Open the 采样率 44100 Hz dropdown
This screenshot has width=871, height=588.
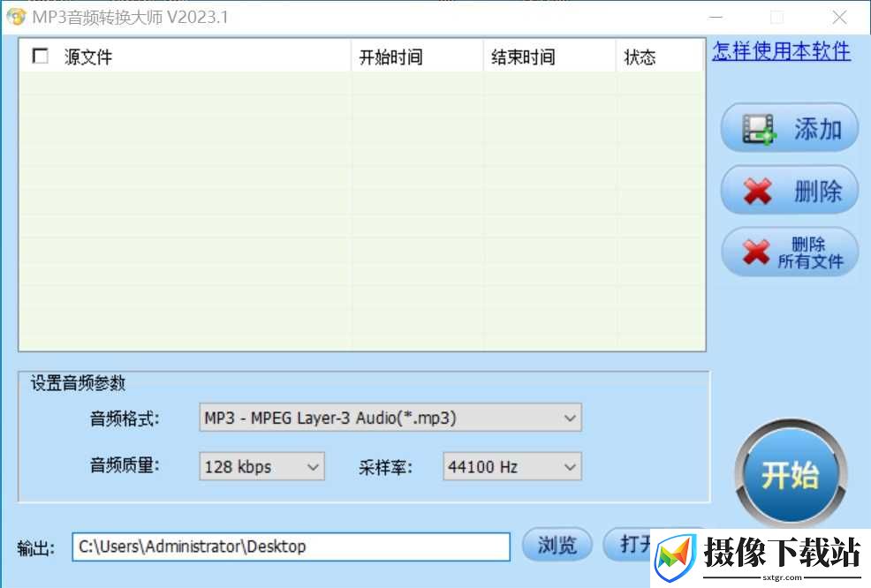point(512,466)
